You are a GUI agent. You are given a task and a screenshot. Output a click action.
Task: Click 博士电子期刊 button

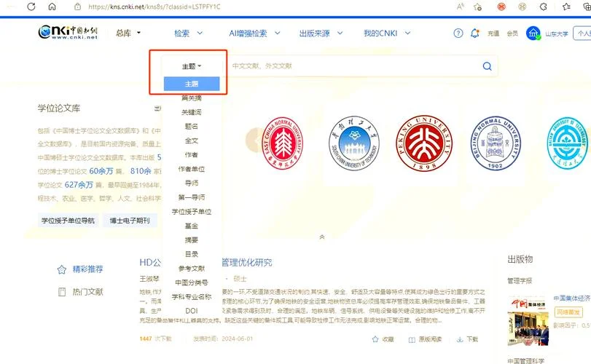130,221
